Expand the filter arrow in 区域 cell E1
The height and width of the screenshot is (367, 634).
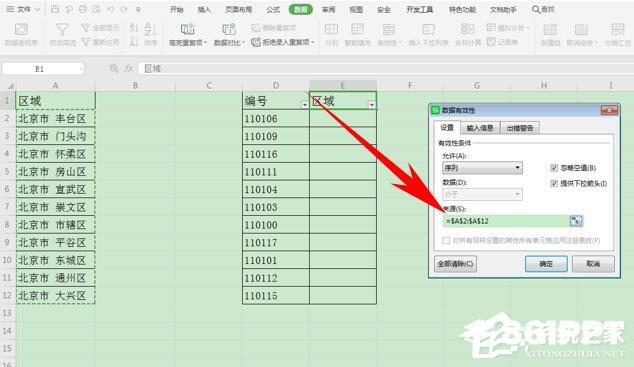click(x=372, y=105)
